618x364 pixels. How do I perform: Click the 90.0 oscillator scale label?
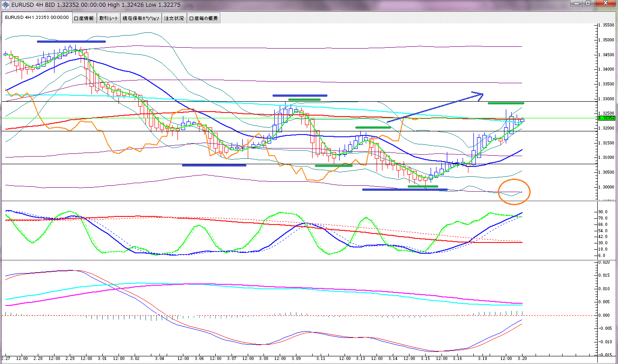point(604,211)
